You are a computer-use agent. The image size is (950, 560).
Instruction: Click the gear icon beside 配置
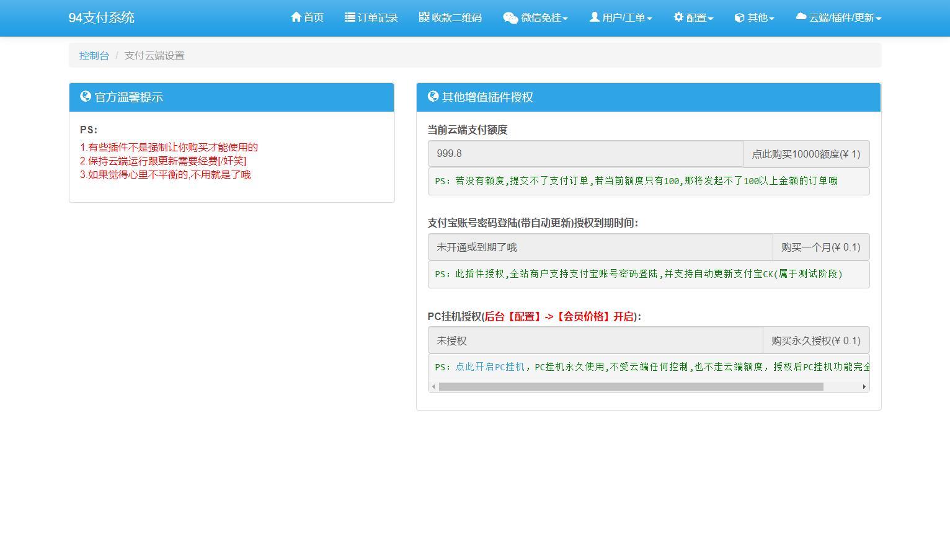click(678, 17)
